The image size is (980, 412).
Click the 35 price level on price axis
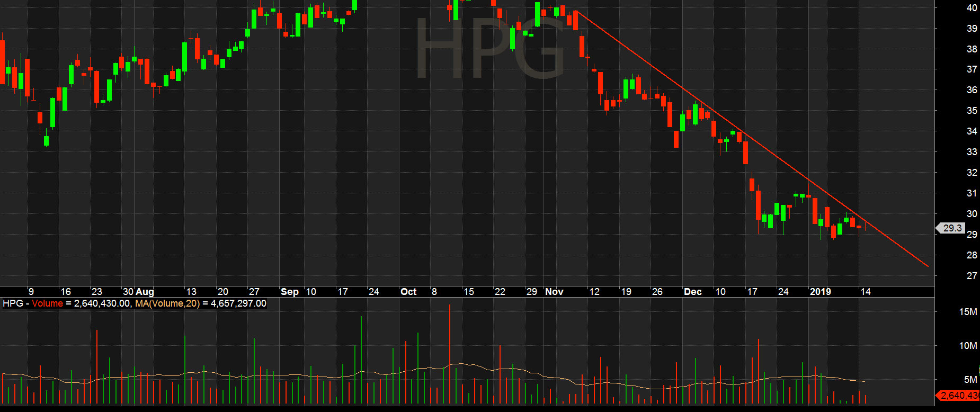tap(972, 111)
